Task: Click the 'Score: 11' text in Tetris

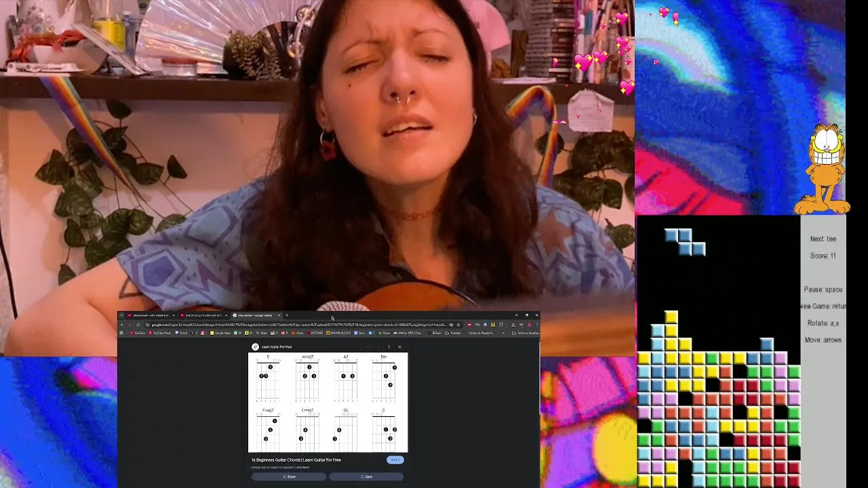Action: click(x=823, y=256)
